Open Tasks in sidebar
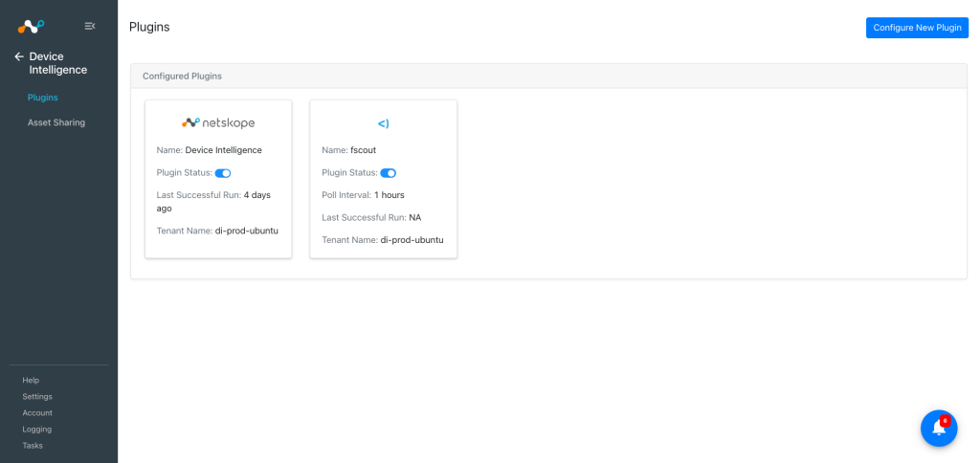The image size is (980, 463). 33,446
